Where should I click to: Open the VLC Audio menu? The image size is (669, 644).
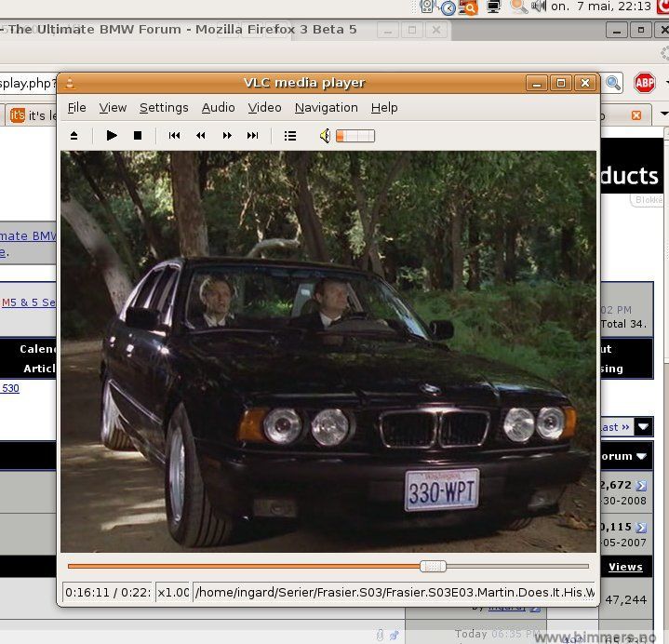(x=218, y=108)
